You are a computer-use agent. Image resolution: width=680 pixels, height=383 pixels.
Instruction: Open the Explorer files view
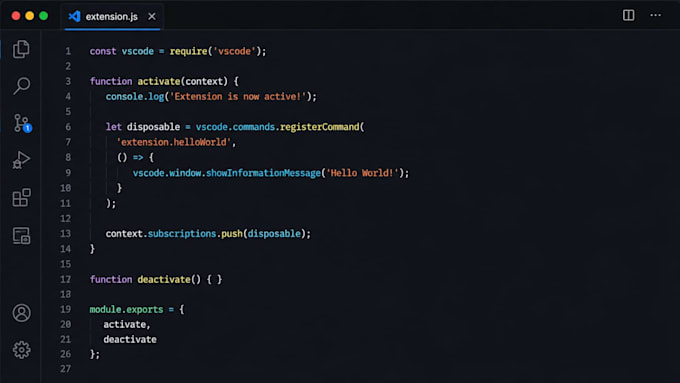[x=21, y=49]
